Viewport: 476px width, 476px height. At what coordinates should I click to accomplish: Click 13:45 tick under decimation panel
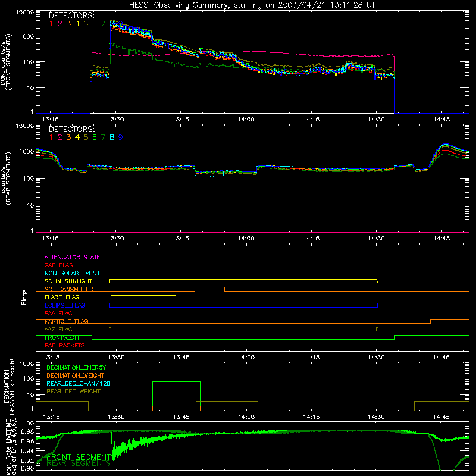(181, 417)
